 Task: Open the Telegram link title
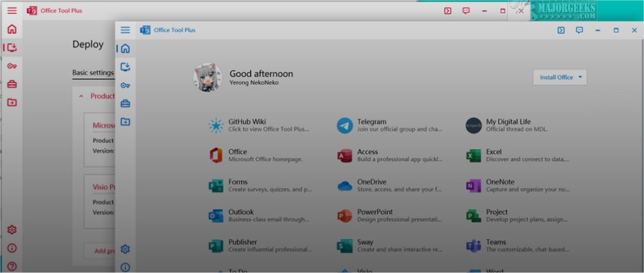(372, 122)
